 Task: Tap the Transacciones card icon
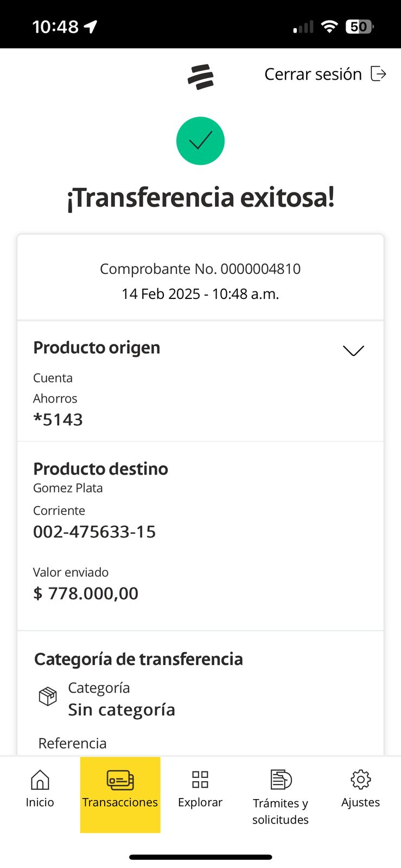(120, 780)
